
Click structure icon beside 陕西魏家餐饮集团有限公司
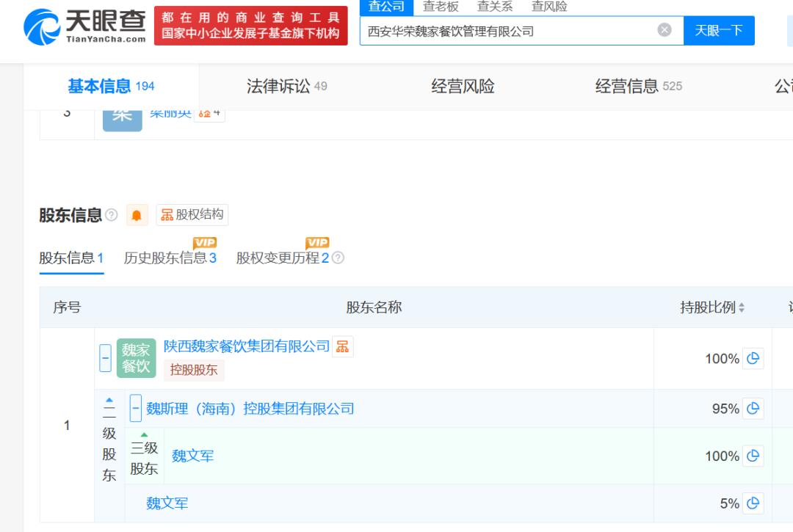[x=342, y=346]
